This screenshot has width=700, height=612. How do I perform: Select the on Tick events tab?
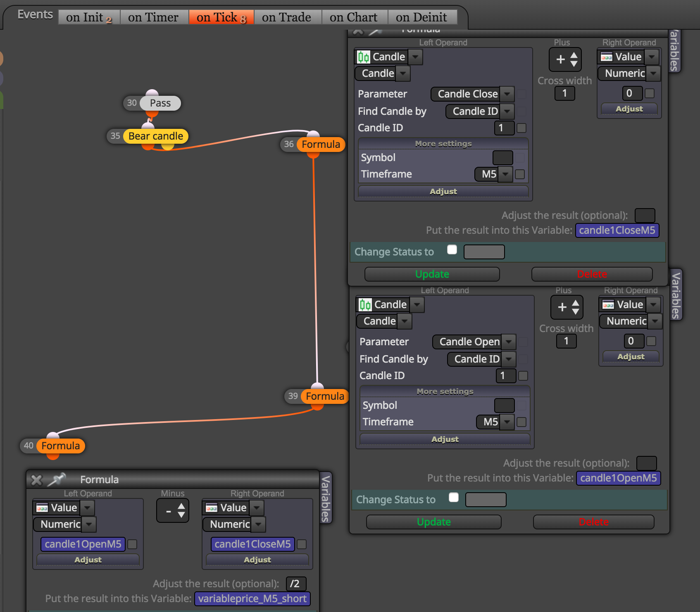(221, 17)
